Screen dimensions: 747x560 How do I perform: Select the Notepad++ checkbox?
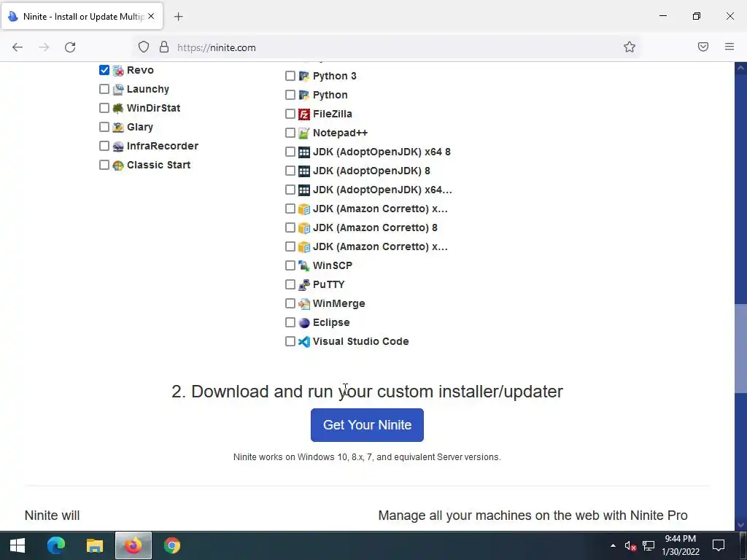click(x=290, y=133)
